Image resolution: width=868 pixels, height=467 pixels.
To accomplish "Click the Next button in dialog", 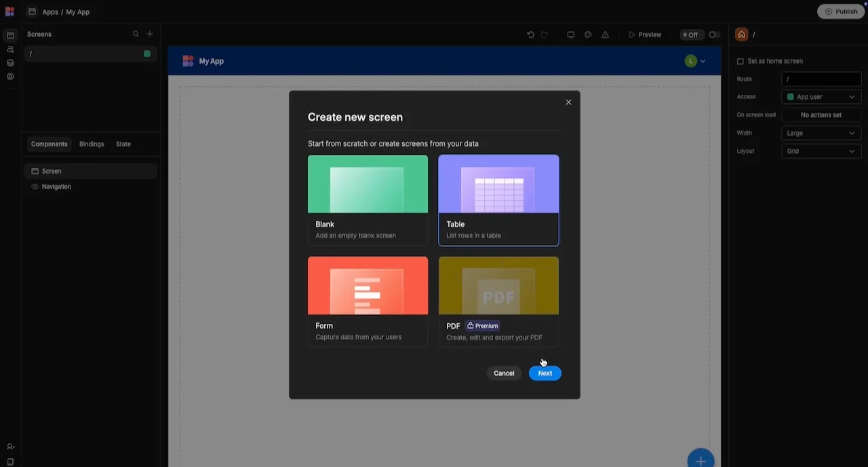I will 545,373.
